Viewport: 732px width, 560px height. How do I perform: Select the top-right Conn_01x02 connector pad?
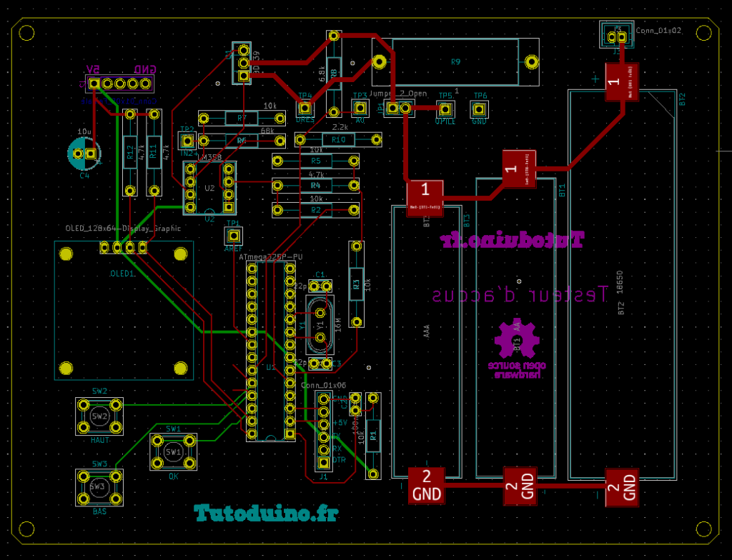click(622, 36)
